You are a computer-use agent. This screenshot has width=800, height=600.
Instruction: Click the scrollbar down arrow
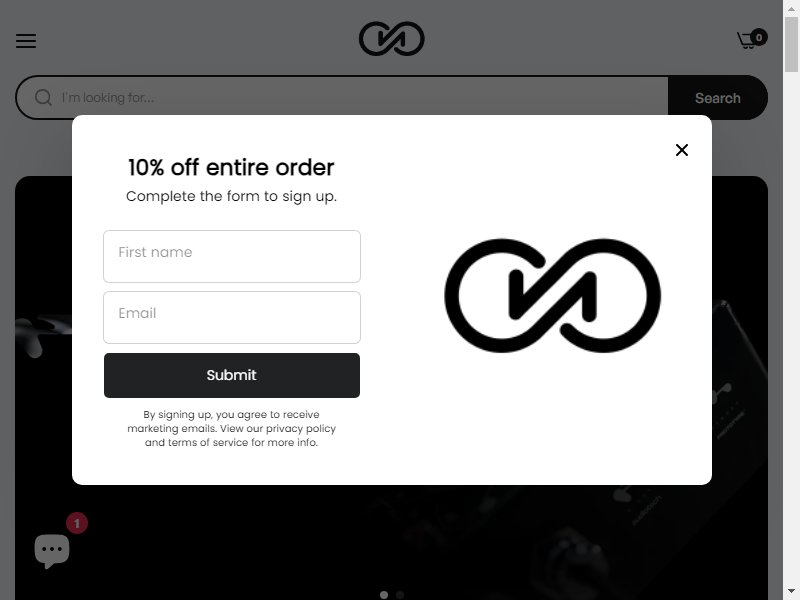pos(791,591)
